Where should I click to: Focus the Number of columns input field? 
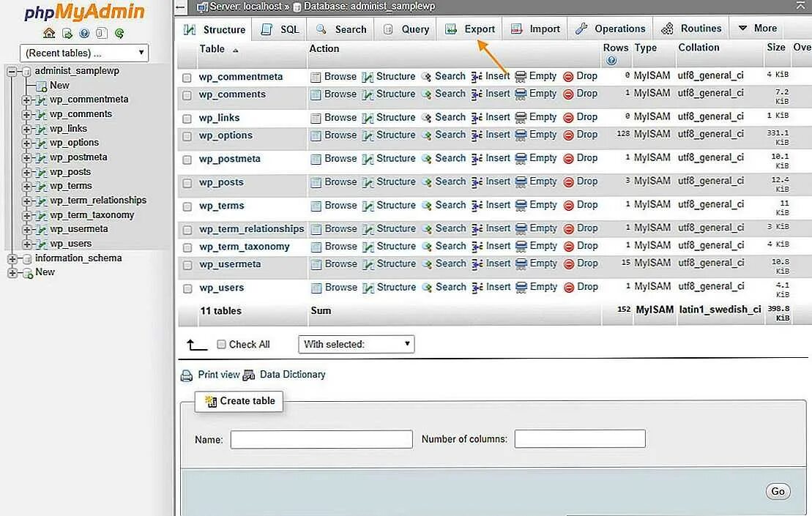(580, 439)
